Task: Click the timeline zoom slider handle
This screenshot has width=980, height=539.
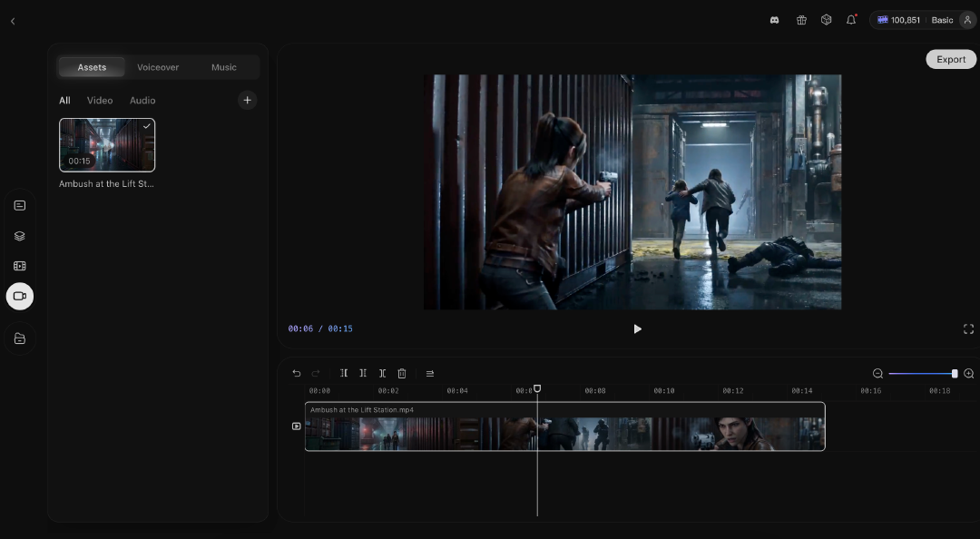Action: [955, 373]
